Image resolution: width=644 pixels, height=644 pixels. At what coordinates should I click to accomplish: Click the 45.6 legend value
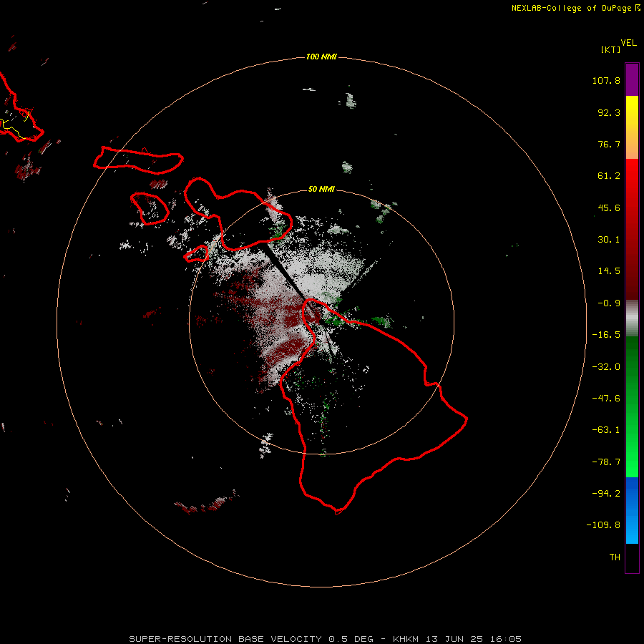pos(609,208)
